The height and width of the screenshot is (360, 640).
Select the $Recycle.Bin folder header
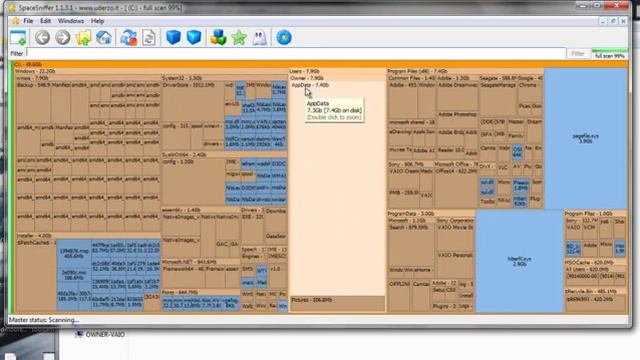[596, 291]
